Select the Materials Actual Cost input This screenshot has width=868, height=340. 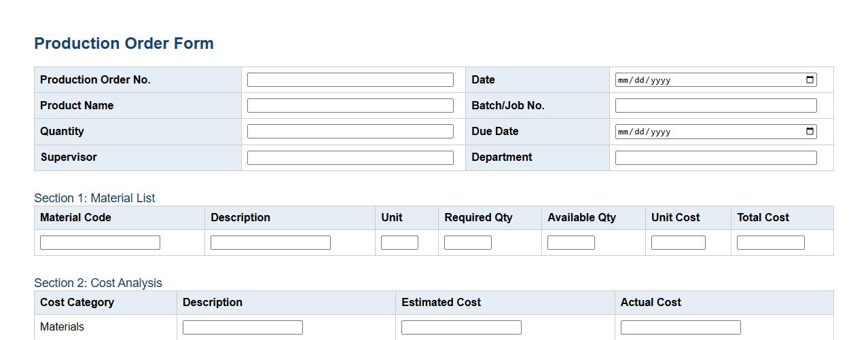click(x=681, y=327)
